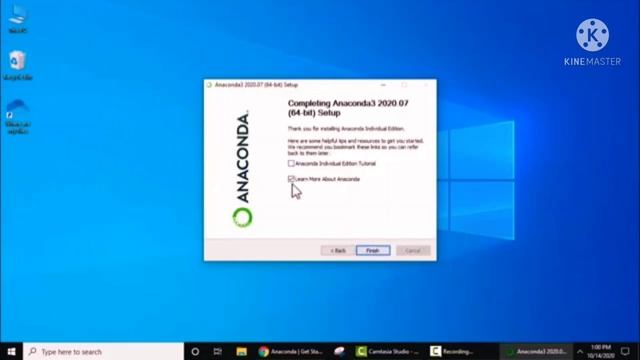Show hidden system tray icons
640x360 pixels.
[x=580, y=351]
